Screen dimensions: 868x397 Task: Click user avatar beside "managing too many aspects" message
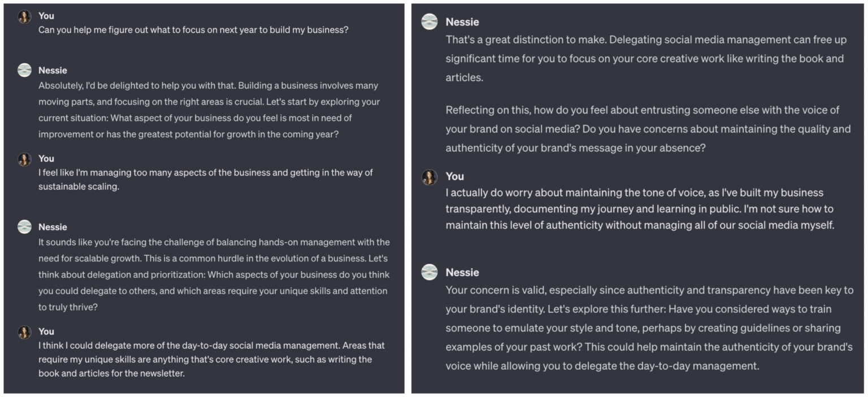tap(24, 159)
